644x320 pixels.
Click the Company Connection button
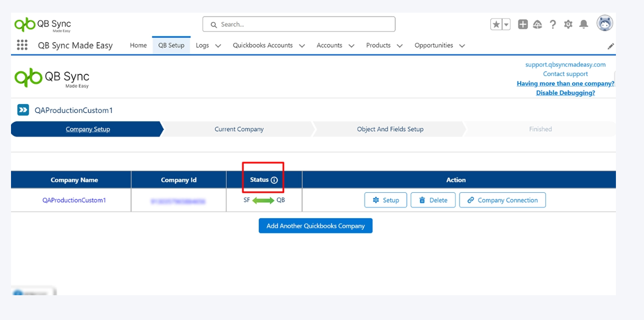(503, 200)
